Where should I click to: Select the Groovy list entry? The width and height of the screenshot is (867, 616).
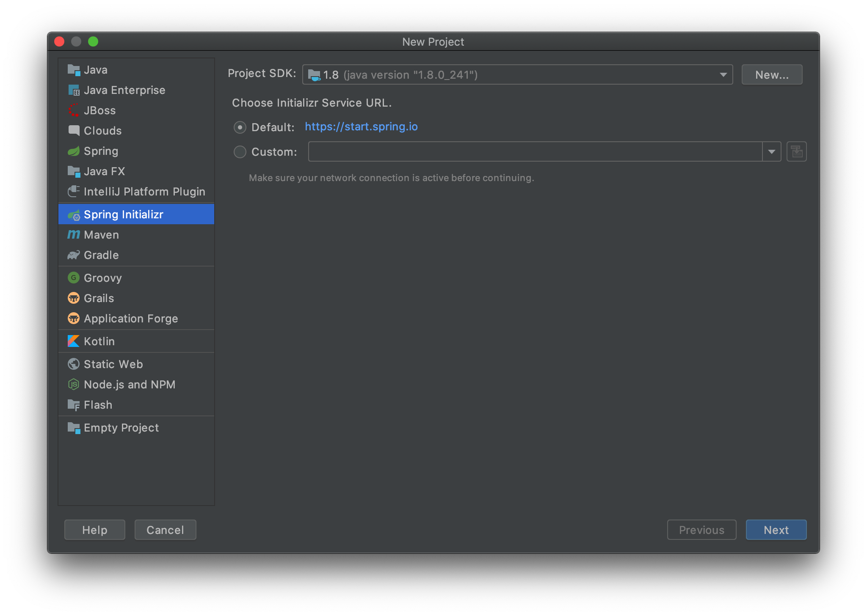coord(136,278)
